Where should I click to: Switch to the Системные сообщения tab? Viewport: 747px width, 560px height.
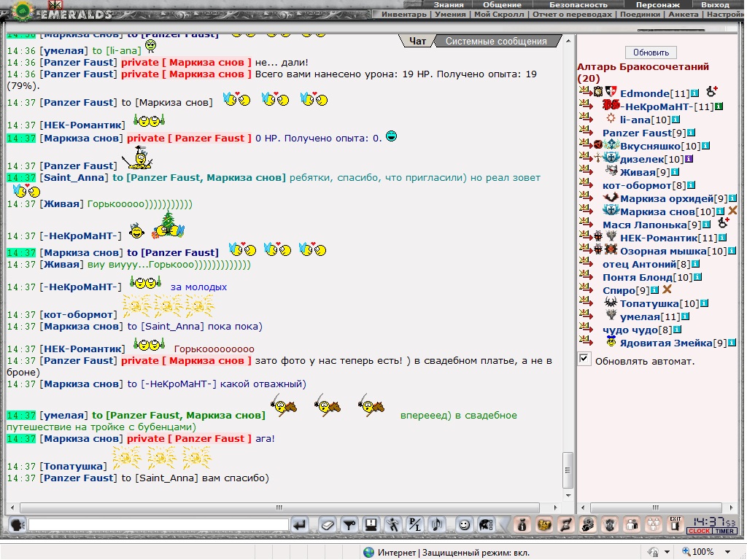coord(496,42)
